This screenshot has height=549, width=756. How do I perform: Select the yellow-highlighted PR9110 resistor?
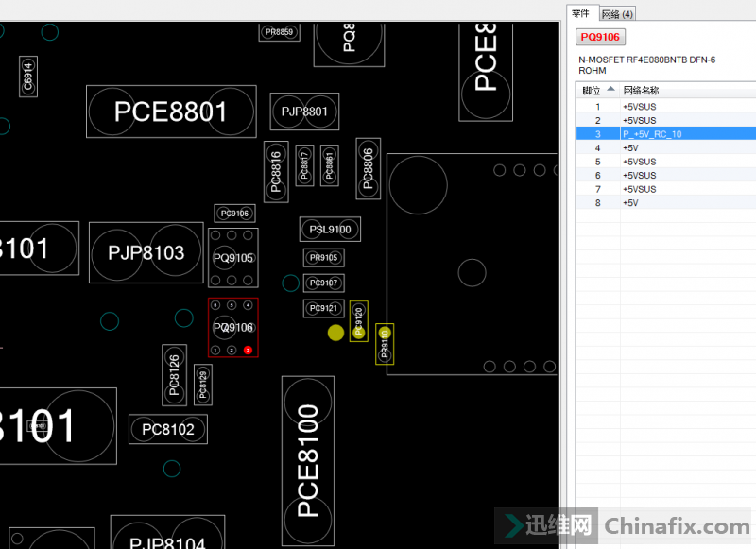385,343
